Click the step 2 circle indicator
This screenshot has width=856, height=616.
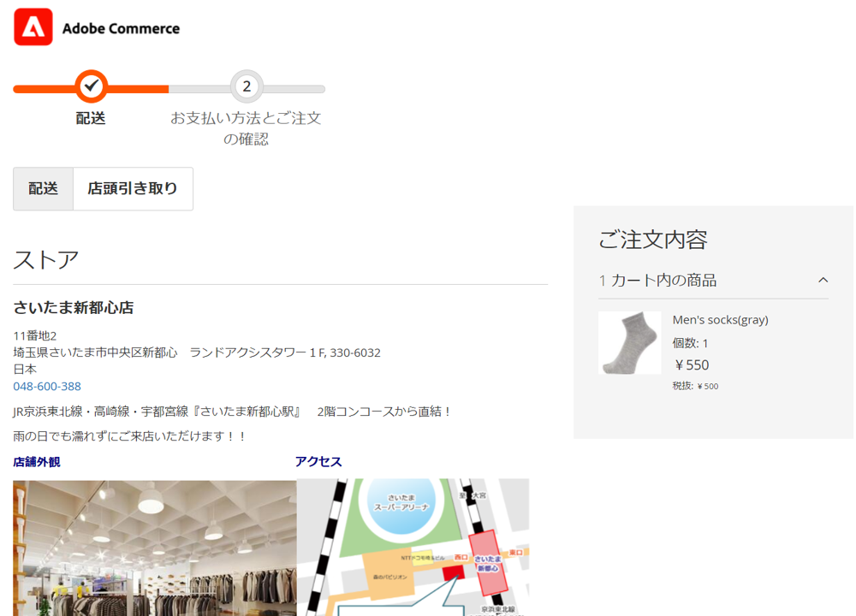point(247,86)
